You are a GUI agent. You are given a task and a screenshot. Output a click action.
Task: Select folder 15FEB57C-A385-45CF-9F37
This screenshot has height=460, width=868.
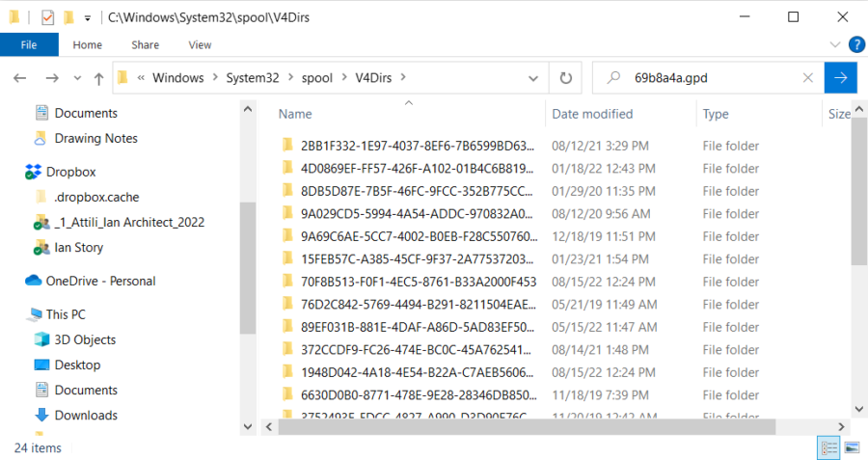[417, 259]
